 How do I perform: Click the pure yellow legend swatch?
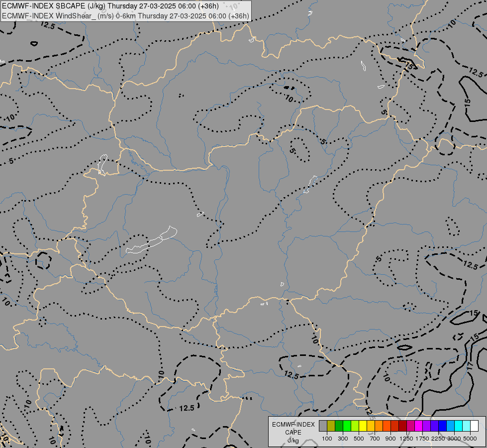pyautogui.click(x=363, y=426)
